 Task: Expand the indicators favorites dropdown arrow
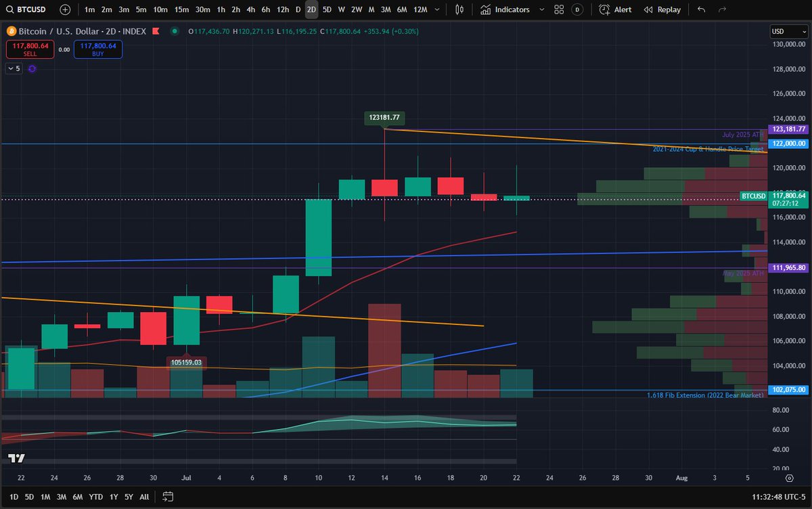tap(541, 9)
